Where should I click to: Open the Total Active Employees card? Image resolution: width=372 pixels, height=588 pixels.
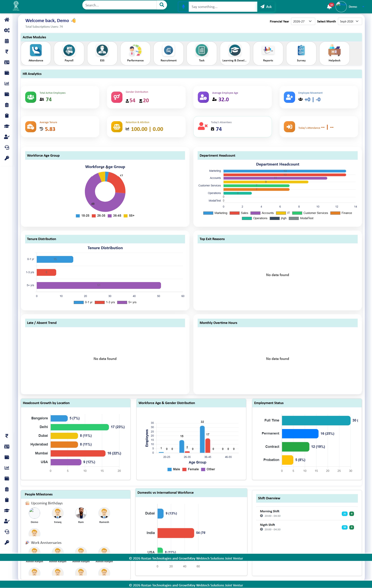click(60, 97)
